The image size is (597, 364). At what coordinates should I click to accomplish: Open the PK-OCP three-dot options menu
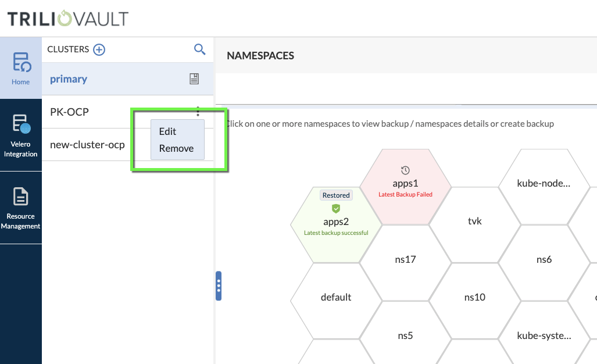coord(198,111)
